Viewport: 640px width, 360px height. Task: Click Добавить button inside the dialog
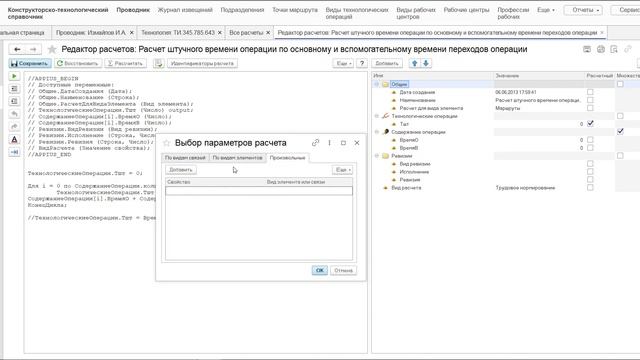coord(181,170)
